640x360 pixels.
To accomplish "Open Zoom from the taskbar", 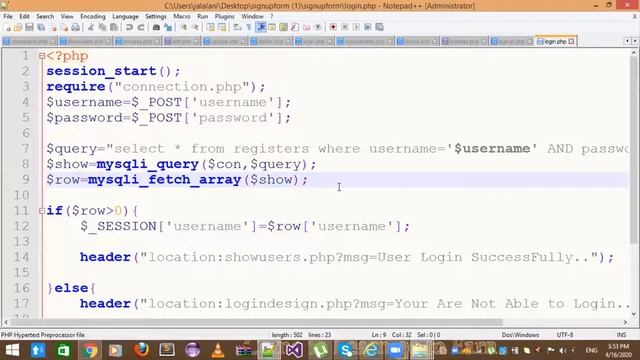I will [x=396, y=350].
